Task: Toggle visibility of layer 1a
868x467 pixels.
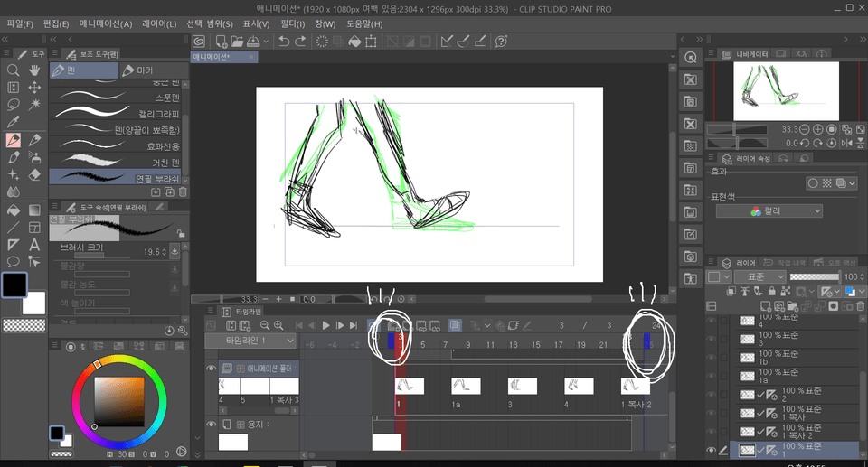Action: click(712, 377)
